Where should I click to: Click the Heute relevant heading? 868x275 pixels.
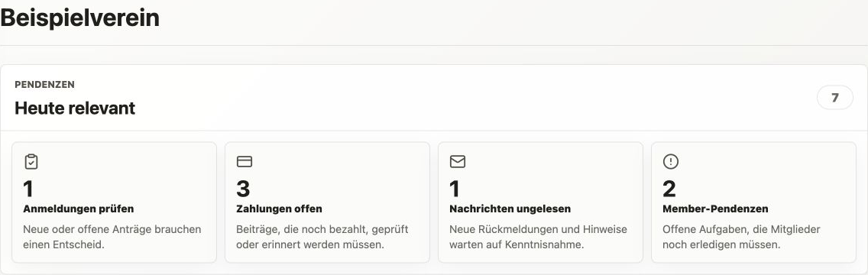pyautogui.click(x=75, y=108)
